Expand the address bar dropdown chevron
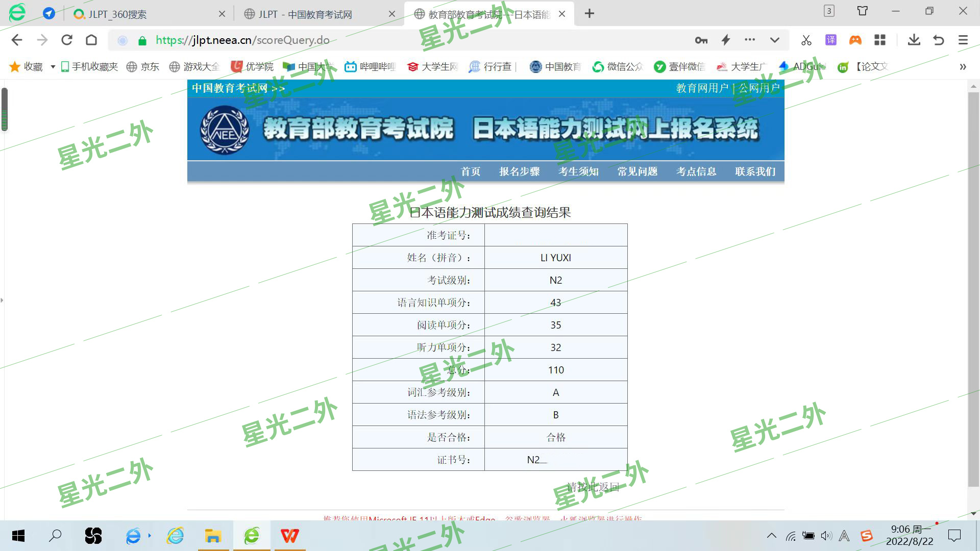 [x=775, y=40]
